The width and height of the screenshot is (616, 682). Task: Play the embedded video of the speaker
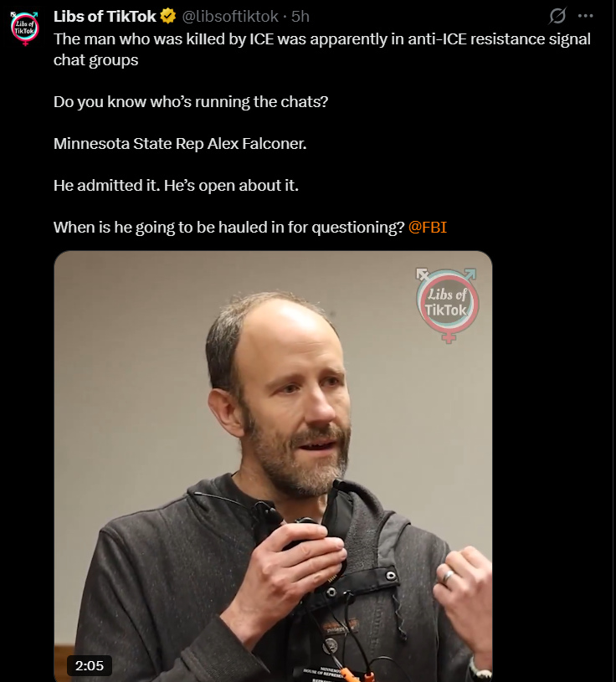(x=273, y=466)
